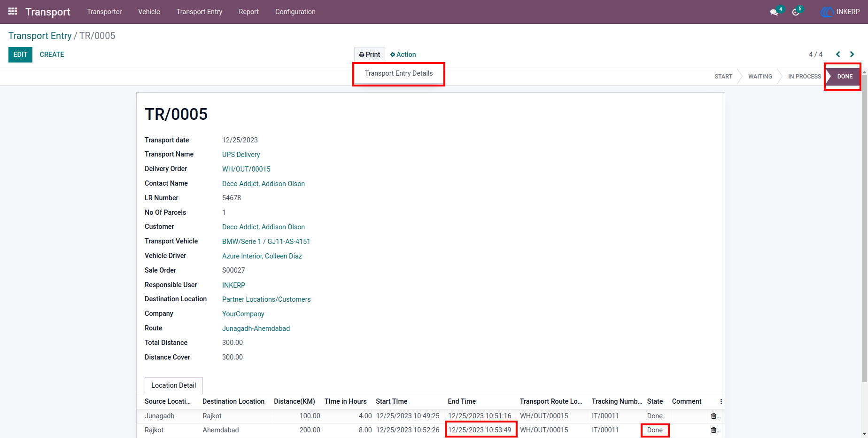Image resolution: width=868 pixels, height=438 pixels.
Task: Open delivery order WH/OUT/00015 field link
Action: tap(246, 169)
